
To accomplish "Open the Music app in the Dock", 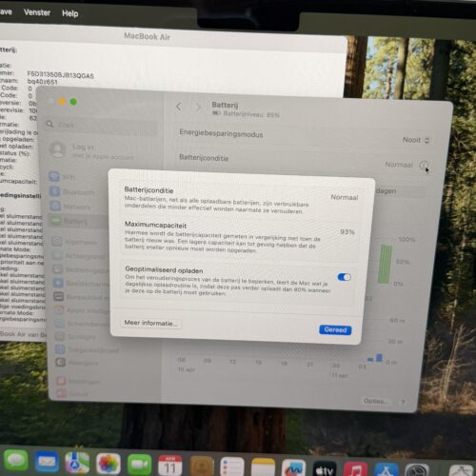I will [x=355, y=470].
